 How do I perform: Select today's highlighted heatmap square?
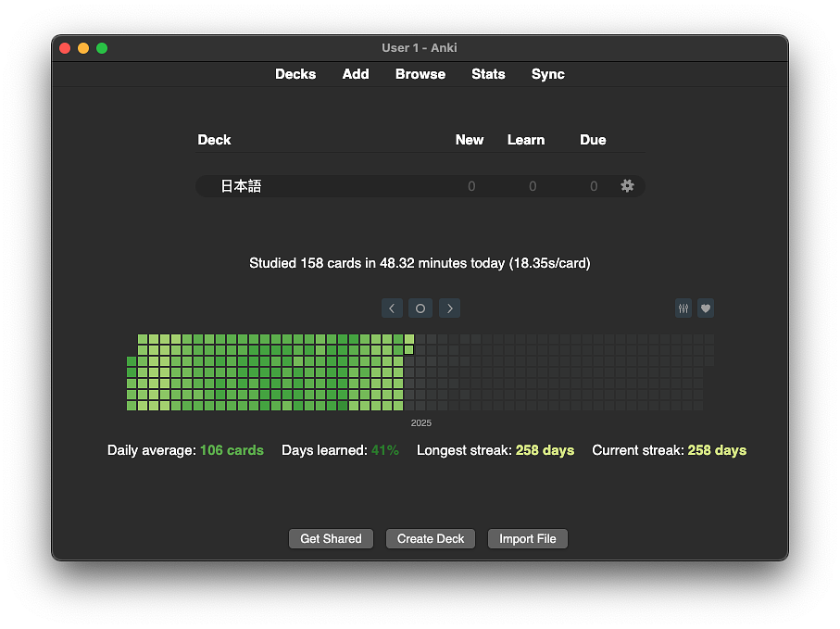click(x=408, y=350)
